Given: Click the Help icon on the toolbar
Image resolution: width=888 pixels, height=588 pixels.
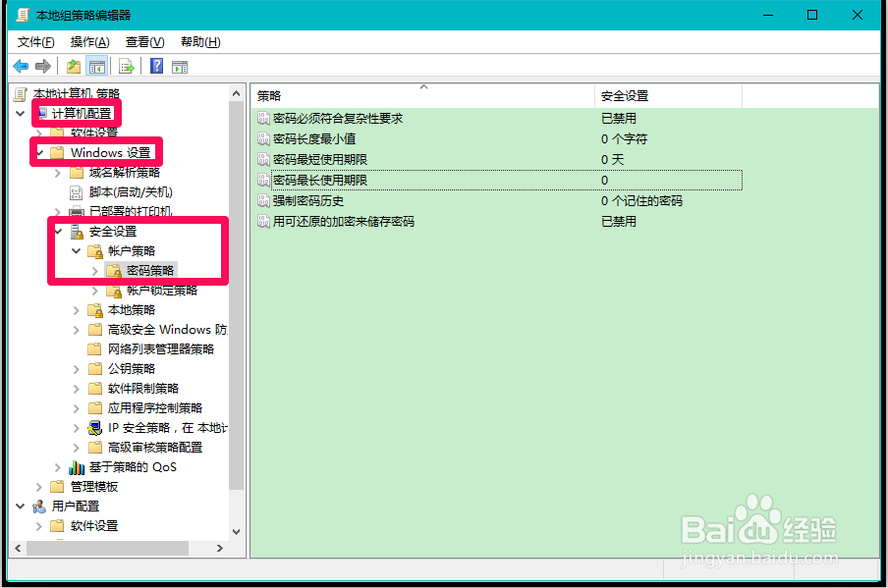Looking at the screenshot, I should click(156, 65).
